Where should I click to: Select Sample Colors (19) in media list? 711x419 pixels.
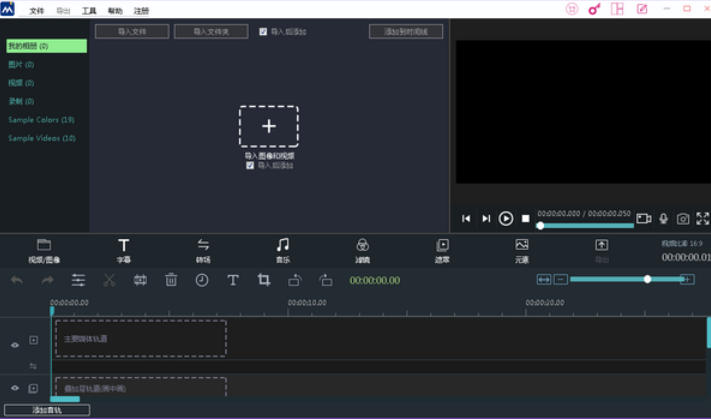[41, 120]
